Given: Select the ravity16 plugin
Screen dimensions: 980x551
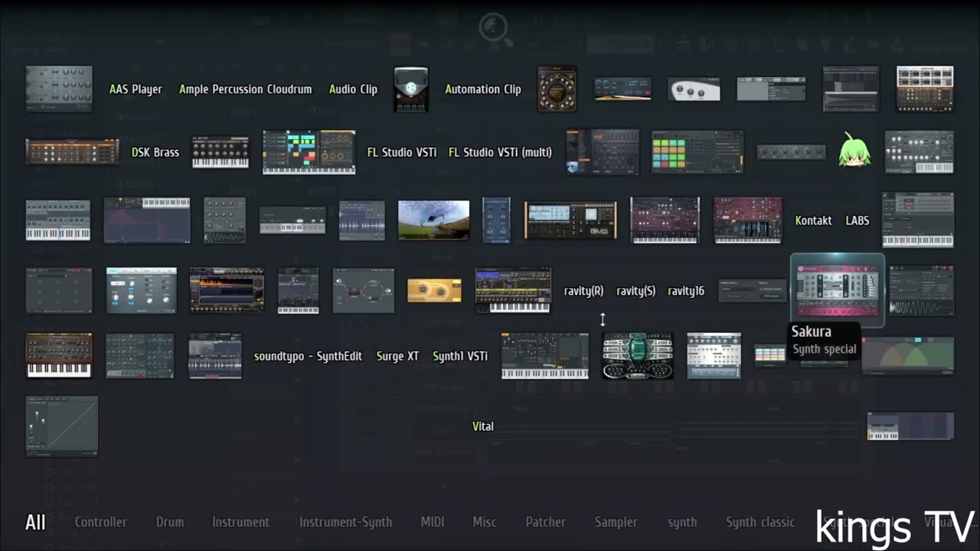Looking at the screenshot, I should click(x=686, y=291).
